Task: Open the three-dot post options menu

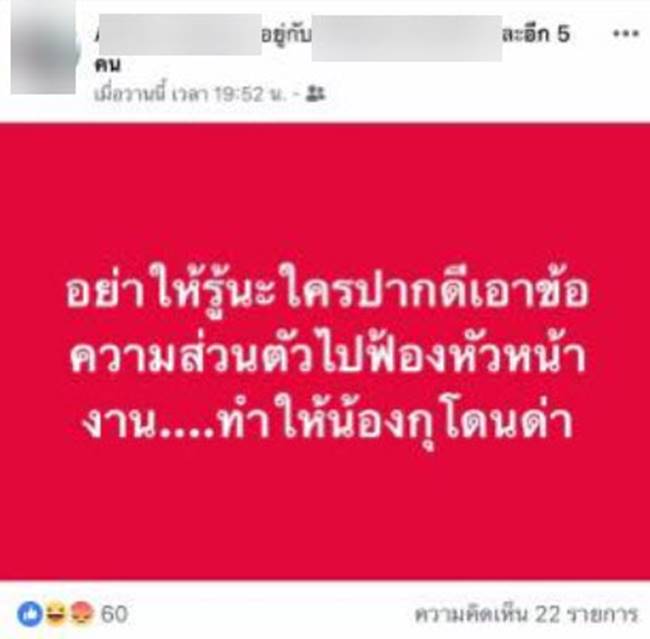Action: pos(626,34)
